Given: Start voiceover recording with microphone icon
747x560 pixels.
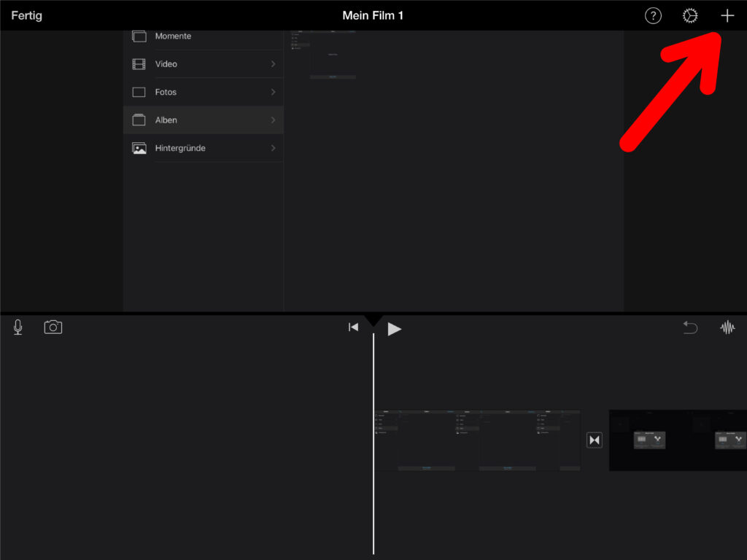Looking at the screenshot, I should coord(18,327).
